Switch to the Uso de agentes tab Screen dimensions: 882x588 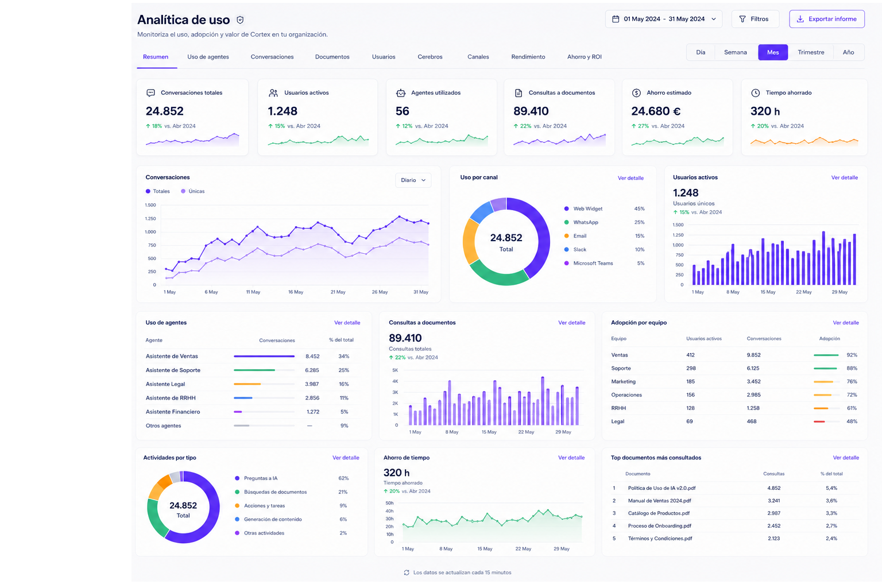point(208,57)
